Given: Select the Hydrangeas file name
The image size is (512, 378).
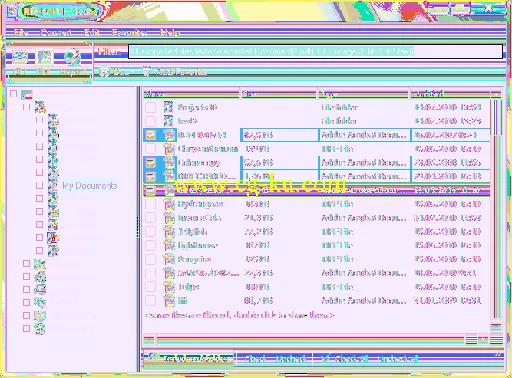Looking at the screenshot, I should [x=200, y=204].
